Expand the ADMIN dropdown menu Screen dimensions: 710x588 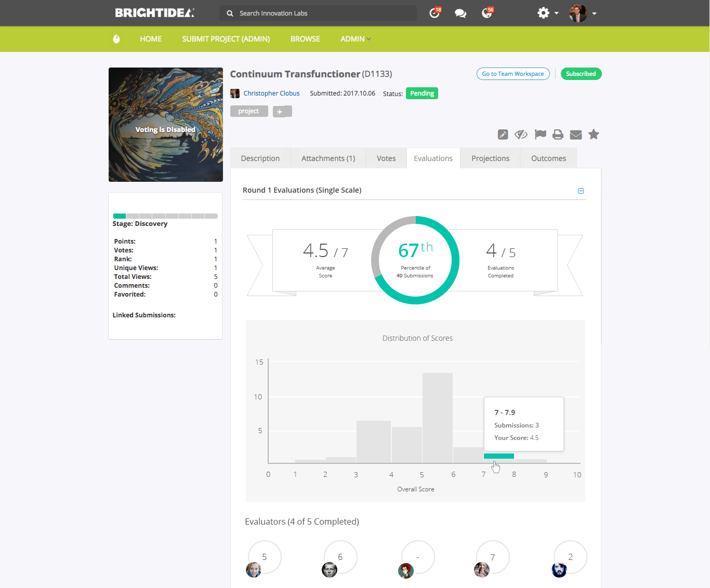[356, 39]
